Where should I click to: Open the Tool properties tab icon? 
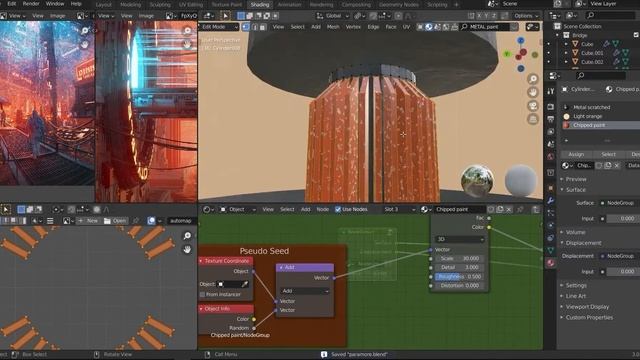pos(551,91)
